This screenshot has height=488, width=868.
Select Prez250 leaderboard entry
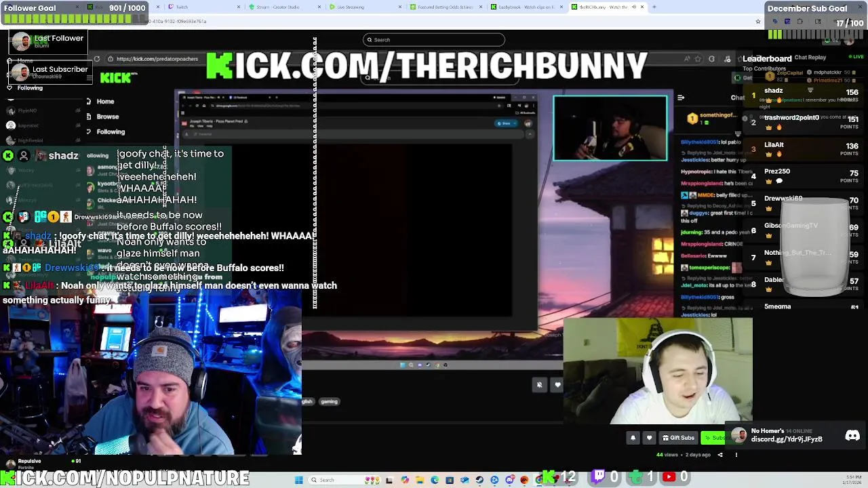pos(804,176)
